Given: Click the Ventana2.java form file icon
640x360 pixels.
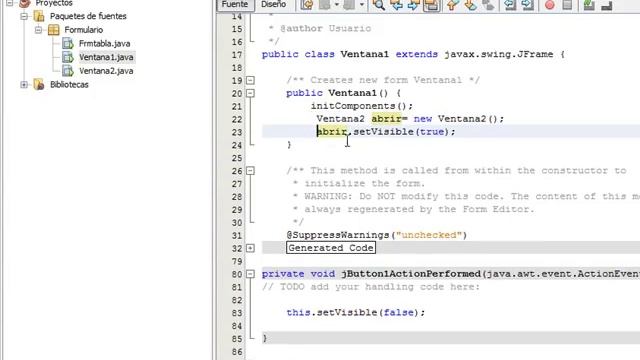Looking at the screenshot, I should [68, 71].
